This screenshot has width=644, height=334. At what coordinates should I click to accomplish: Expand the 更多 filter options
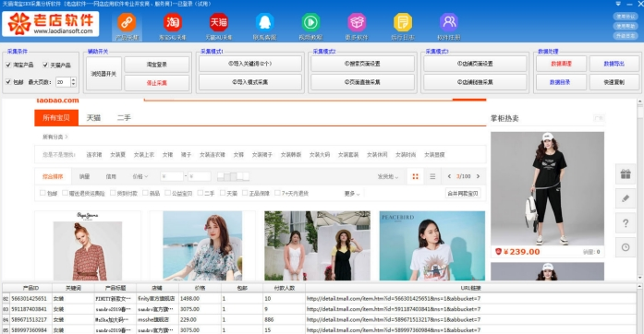352,194
